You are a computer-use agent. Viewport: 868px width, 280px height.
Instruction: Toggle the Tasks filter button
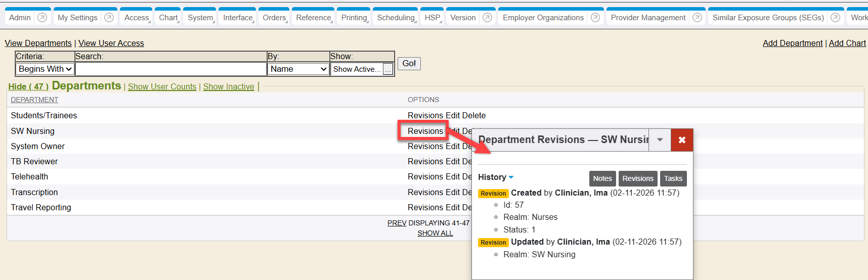[673, 178]
